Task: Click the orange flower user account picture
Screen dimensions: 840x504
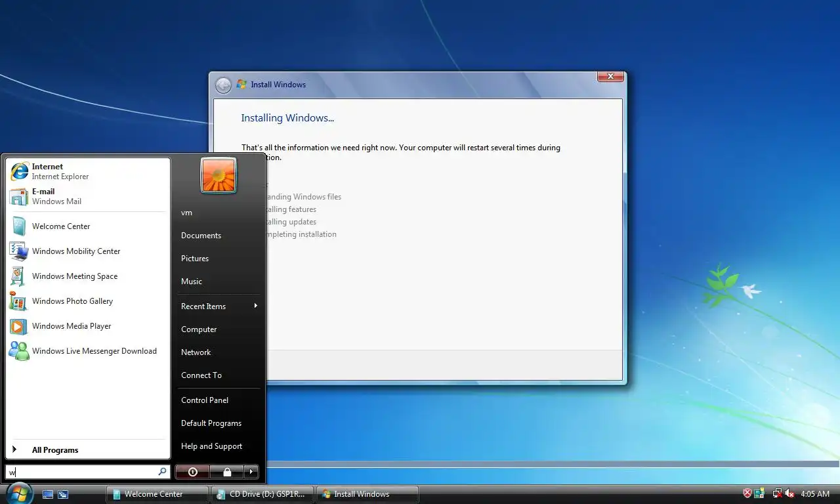Action: (x=219, y=176)
